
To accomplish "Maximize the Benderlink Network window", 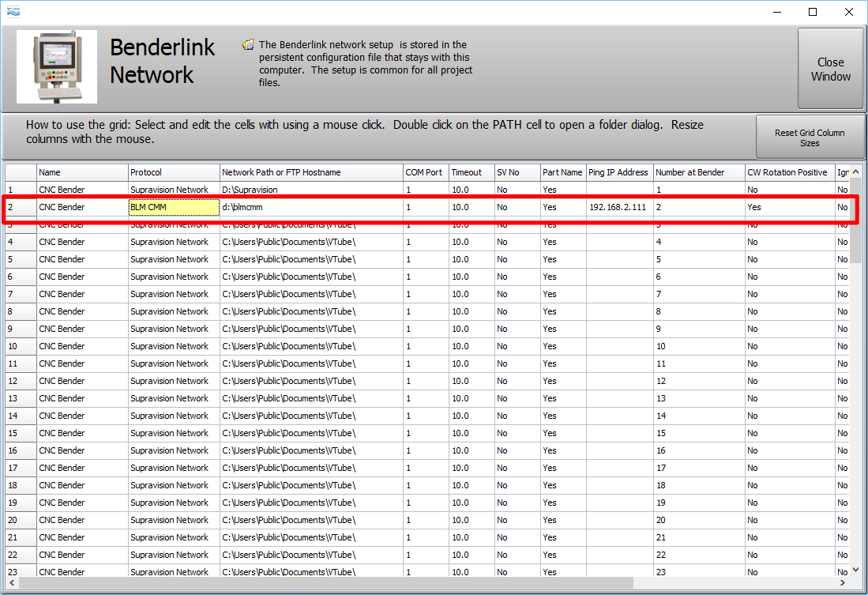I will click(x=813, y=12).
